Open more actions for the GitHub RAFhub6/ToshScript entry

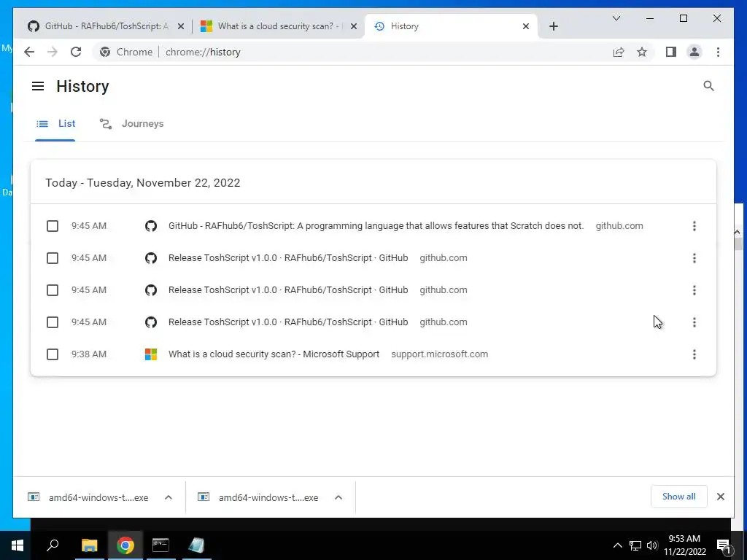[694, 226]
